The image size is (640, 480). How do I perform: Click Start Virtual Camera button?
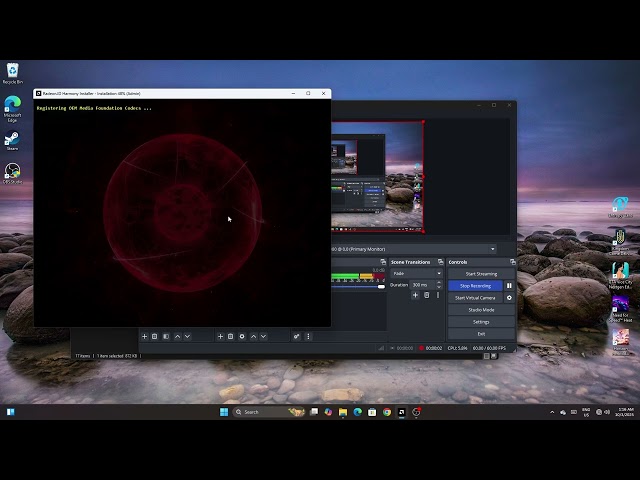(476, 298)
